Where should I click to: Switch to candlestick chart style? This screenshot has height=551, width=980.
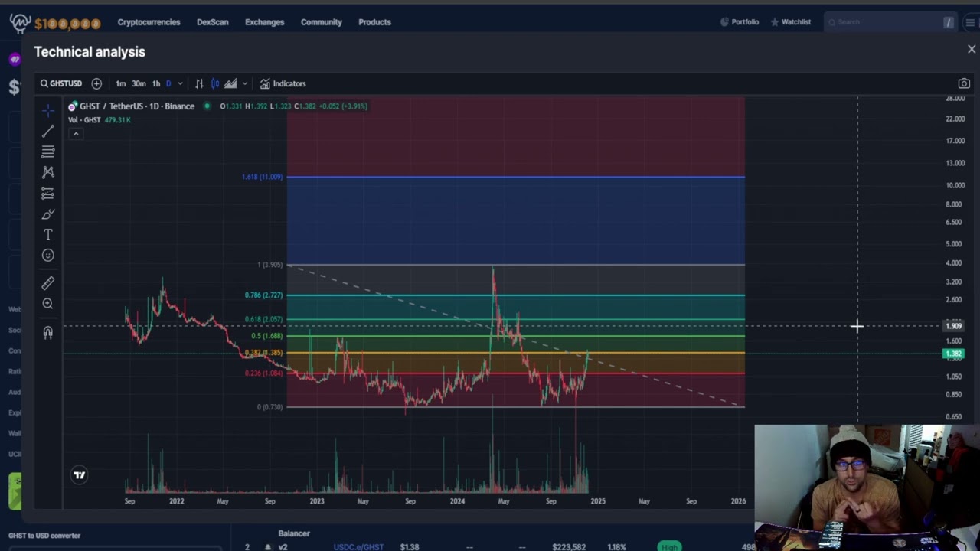(x=215, y=83)
